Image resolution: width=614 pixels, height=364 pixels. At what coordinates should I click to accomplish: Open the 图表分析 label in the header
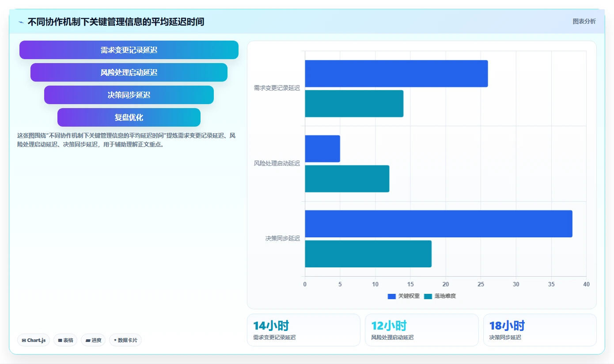click(584, 21)
